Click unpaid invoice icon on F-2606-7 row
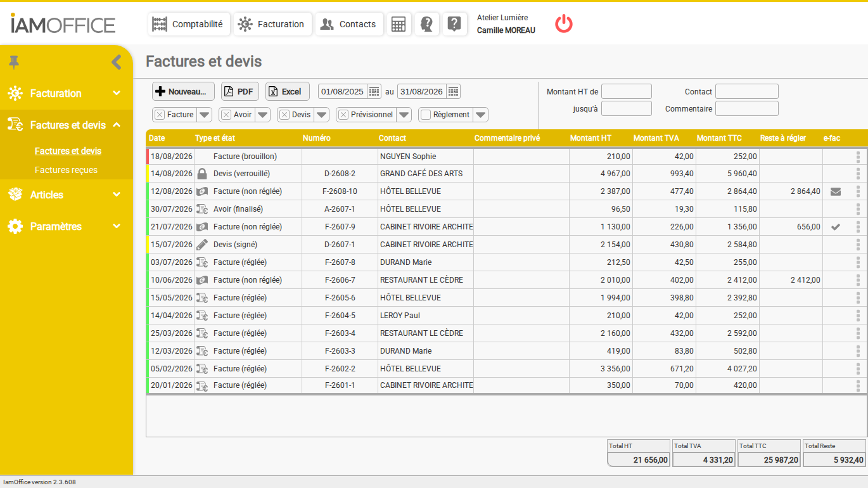The width and height of the screenshot is (868, 488). [x=202, y=279]
